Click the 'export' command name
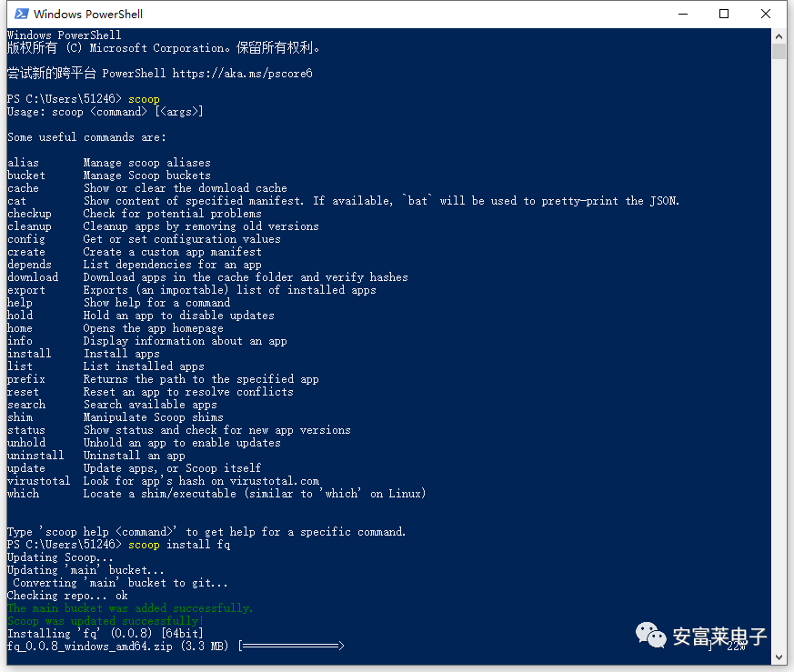The width and height of the screenshot is (794, 672). pyautogui.click(x=26, y=290)
